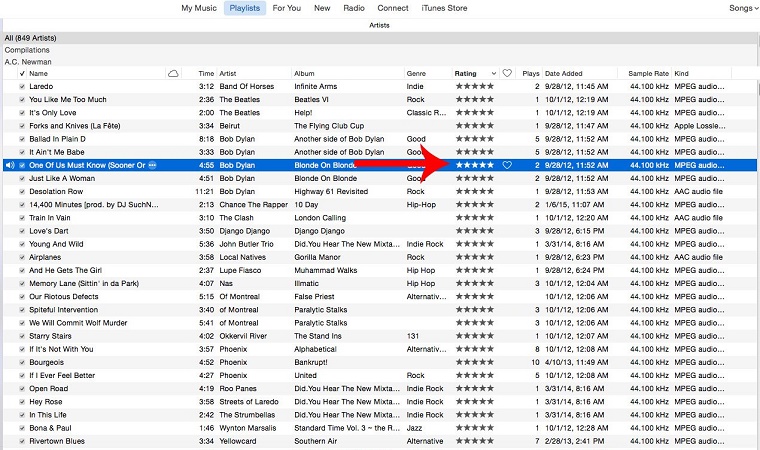
Task: Select the song We Will Commit Wolf Murder
Action: pos(78,322)
